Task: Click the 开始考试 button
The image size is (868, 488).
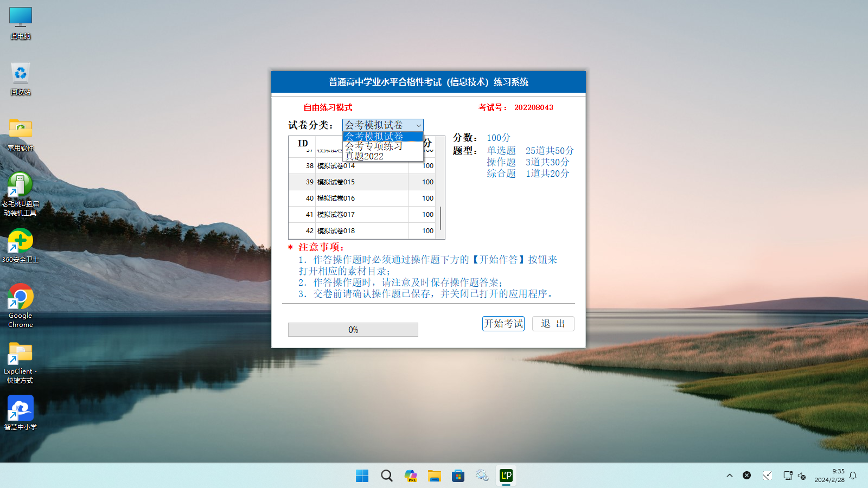Action: click(503, 324)
